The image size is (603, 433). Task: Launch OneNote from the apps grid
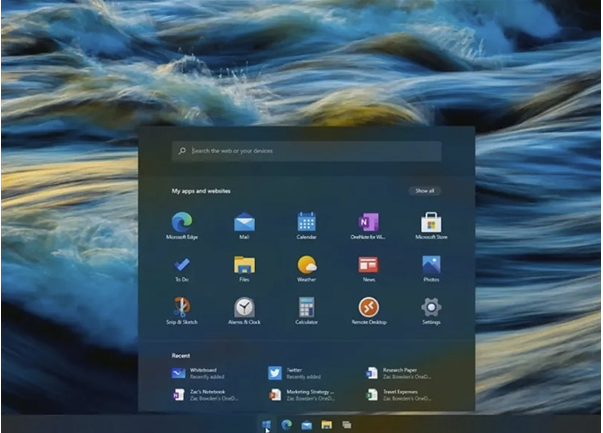tap(368, 222)
